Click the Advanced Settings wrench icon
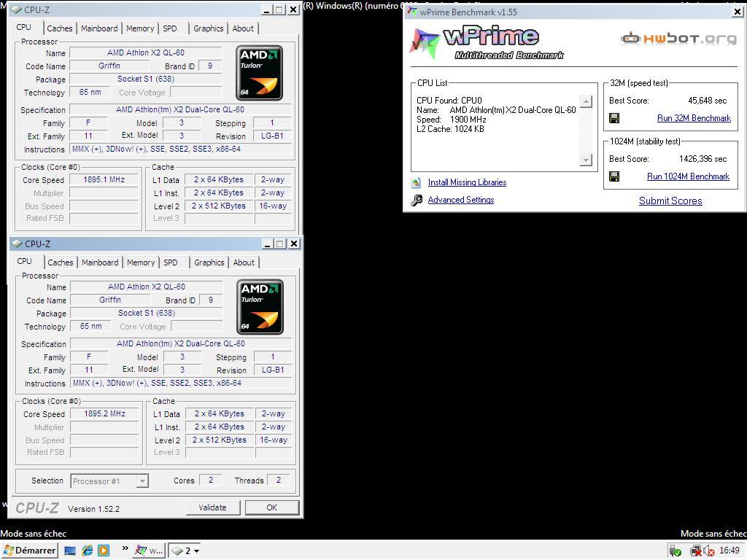This screenshot has height=560, width=747. tap(417, 200)
